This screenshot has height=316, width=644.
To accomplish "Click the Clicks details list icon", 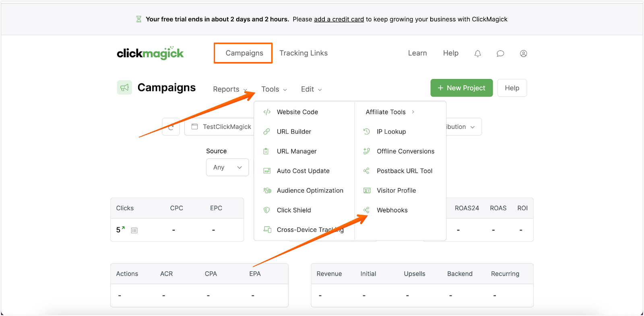I will point(134,231).
